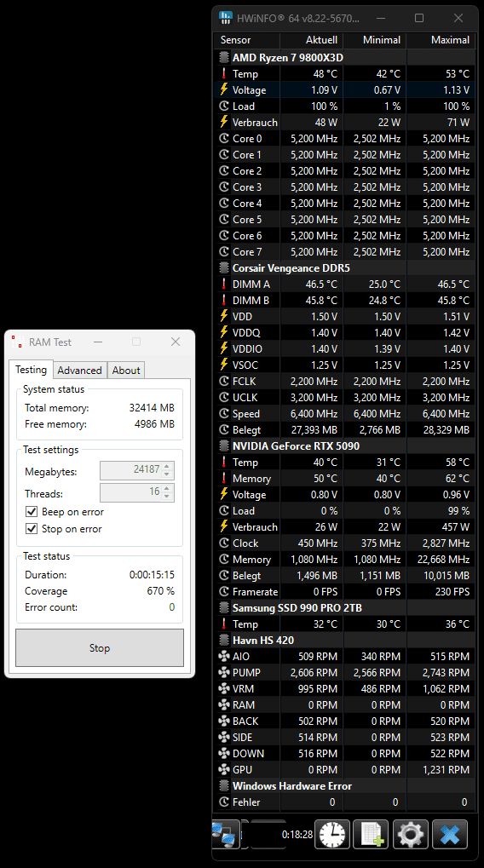
Task: Click the lightning icon beside VSOC
Action: pyautogui.click(x=224, y=365)
